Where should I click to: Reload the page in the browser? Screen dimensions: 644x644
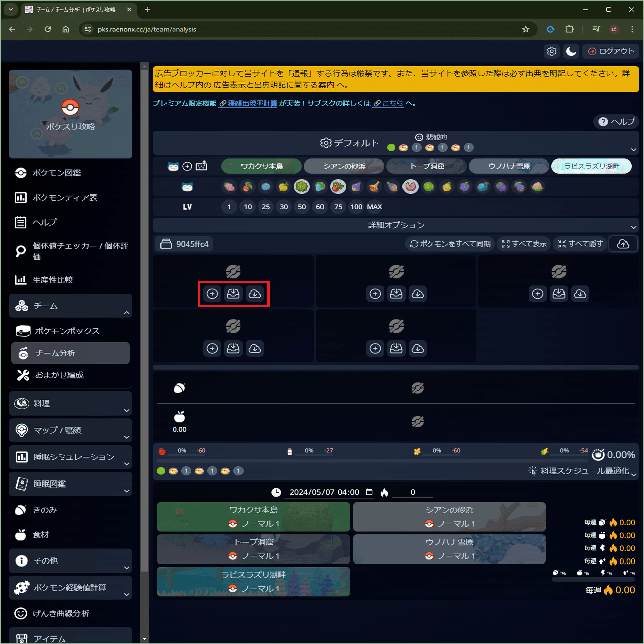[x=48, y=29]
